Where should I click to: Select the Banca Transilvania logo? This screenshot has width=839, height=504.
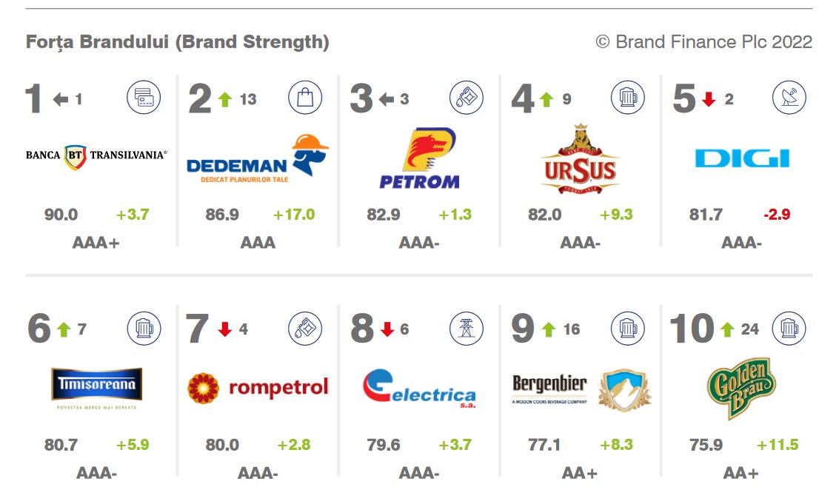(x=96, y=156)
